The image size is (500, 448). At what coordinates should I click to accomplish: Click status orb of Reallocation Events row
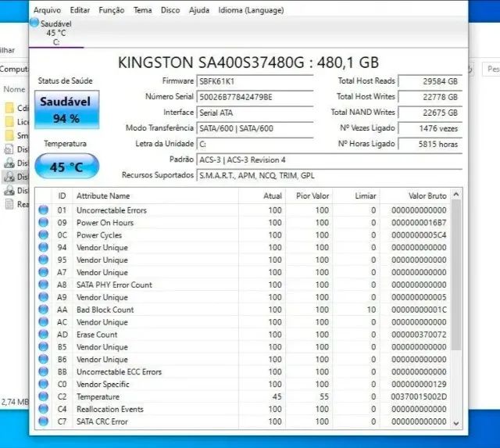pos(44,409)
